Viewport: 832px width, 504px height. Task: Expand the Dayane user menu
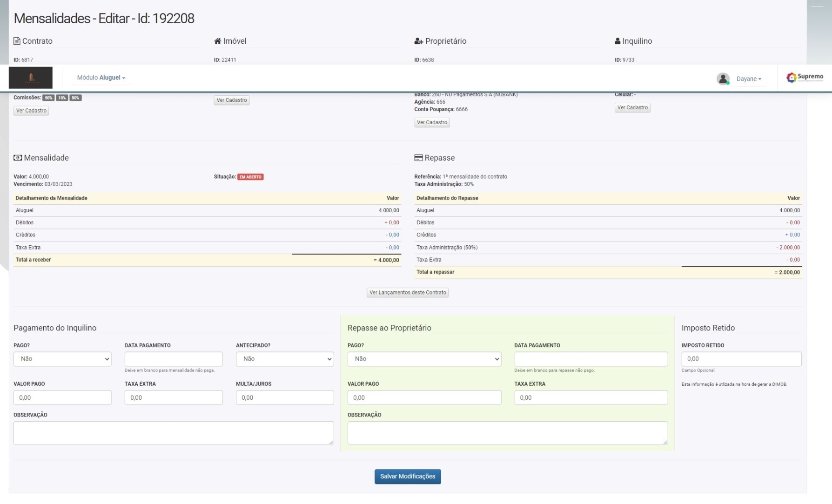pyautogui.click(x=748, y=79)
